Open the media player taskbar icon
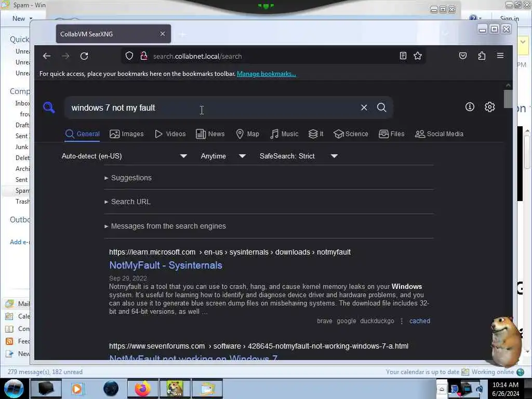Viewport: 532px width, 399px height. coord(77,389)
